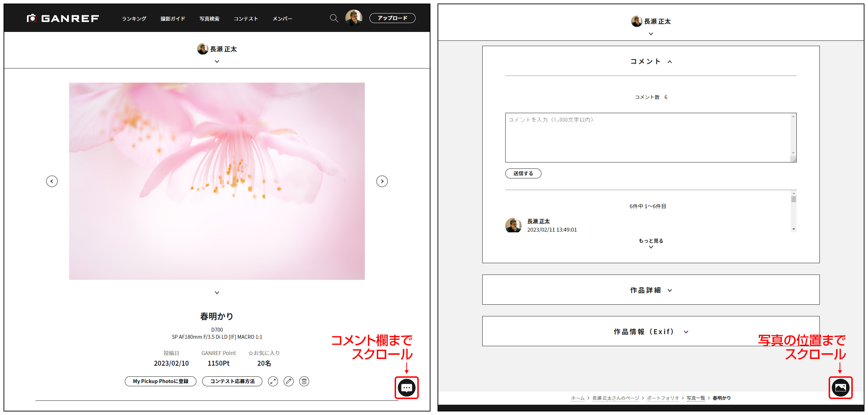
Task: Expand chevron under 長瀬 正太 on right page
Action: click(x=651, y=34)
